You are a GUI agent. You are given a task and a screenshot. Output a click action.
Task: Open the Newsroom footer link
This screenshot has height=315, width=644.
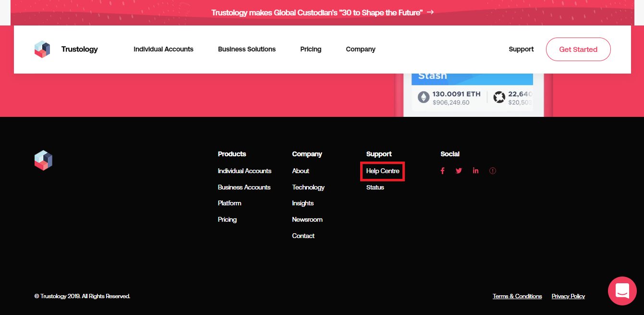pos(307,219)
